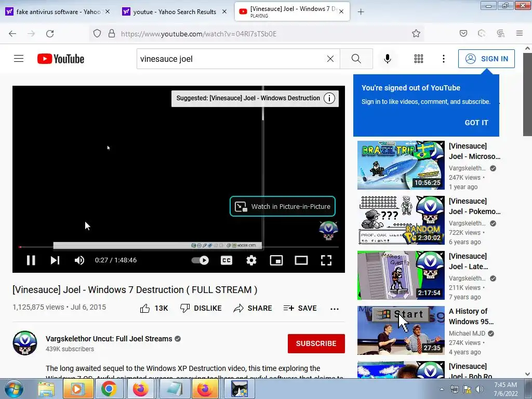This screenshot has height=399, width=532.
Task: Show hidden system tray icons
Action: click(x=442, y=390)
